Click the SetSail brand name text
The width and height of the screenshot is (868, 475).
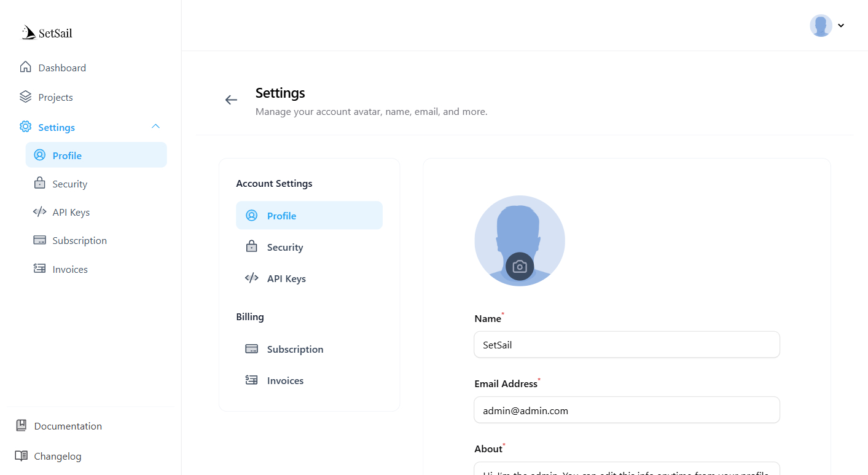coord(55,33)
